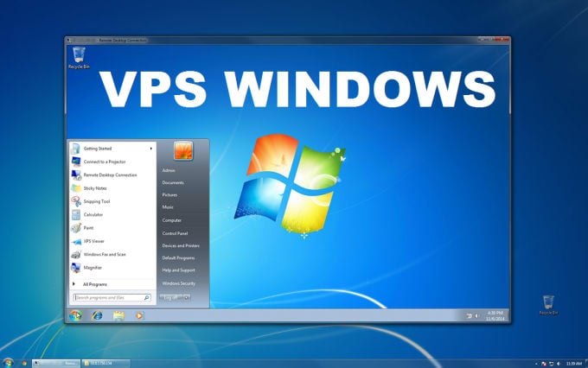Open Windows Explorer folder on remote taskbar

tap(118, 315)
